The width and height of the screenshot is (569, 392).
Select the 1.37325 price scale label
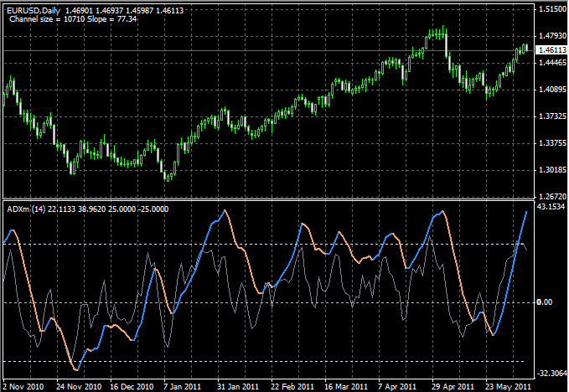(553, 116)
